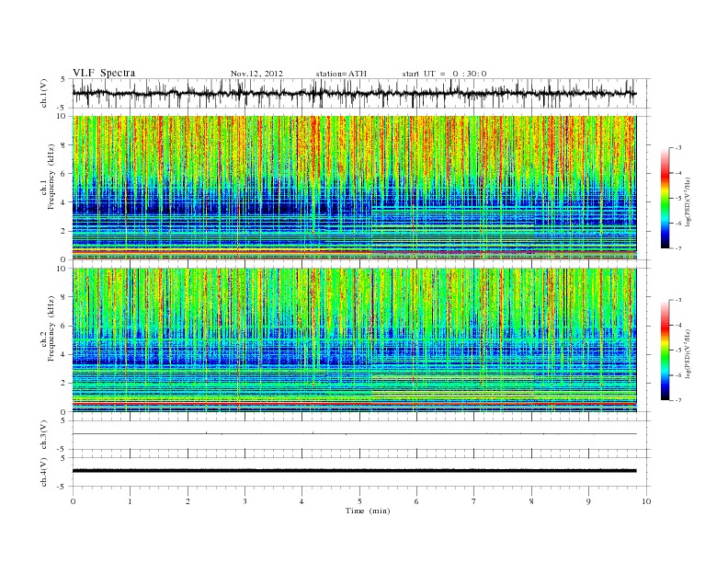Click the flat ch.3 voltage trace

point(354,434)
